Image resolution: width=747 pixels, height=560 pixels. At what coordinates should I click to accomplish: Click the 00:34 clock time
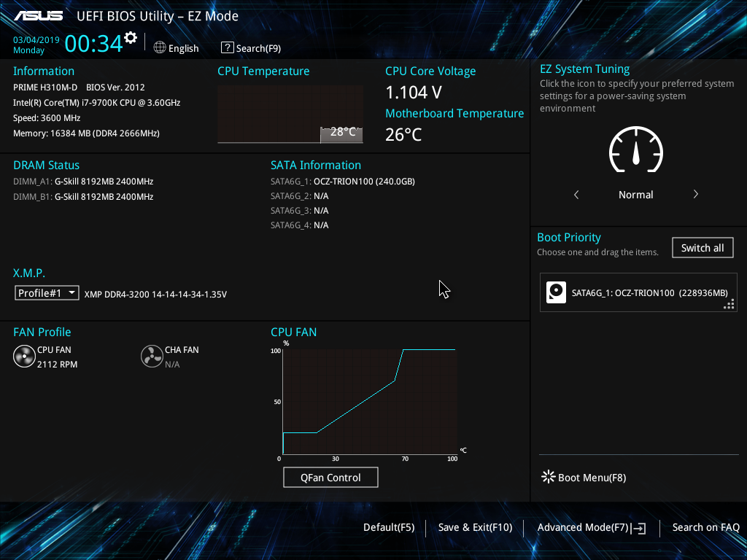tap(93, 43)
